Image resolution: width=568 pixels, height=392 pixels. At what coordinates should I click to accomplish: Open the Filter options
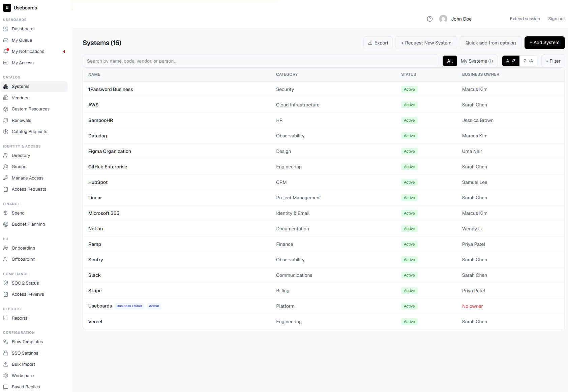(x=553, y=61)
